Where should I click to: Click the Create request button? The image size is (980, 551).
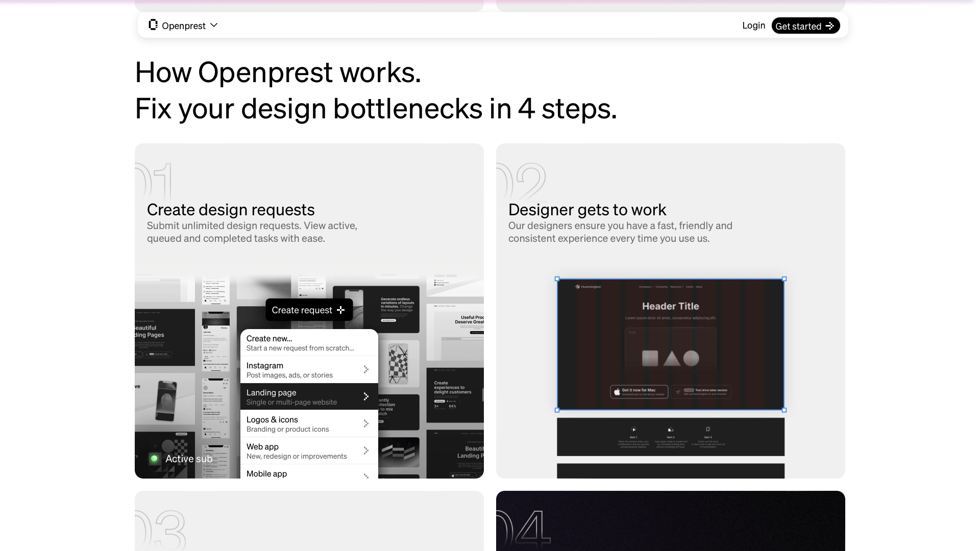[x=309, y=310]
